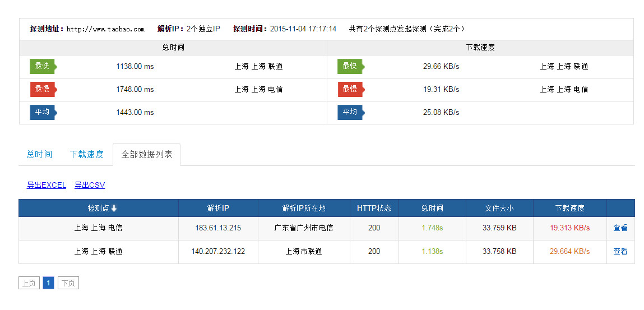Open the 下载速度 tab
This screenshot has width=644, height=310.
[87, 155]
